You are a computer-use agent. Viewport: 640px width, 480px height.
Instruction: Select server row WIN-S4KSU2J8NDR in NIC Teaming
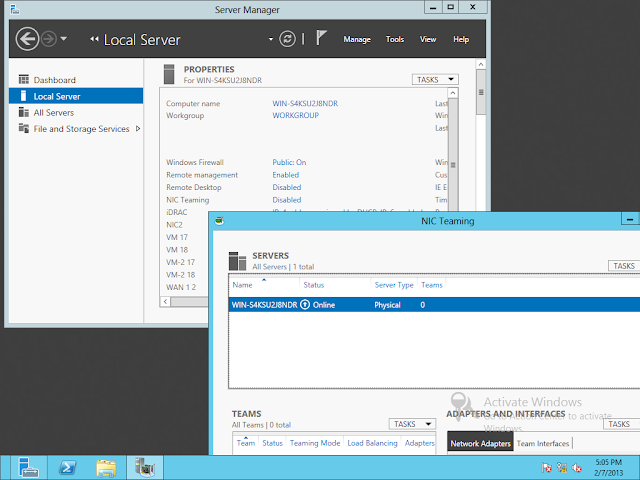tap(434, 305)
